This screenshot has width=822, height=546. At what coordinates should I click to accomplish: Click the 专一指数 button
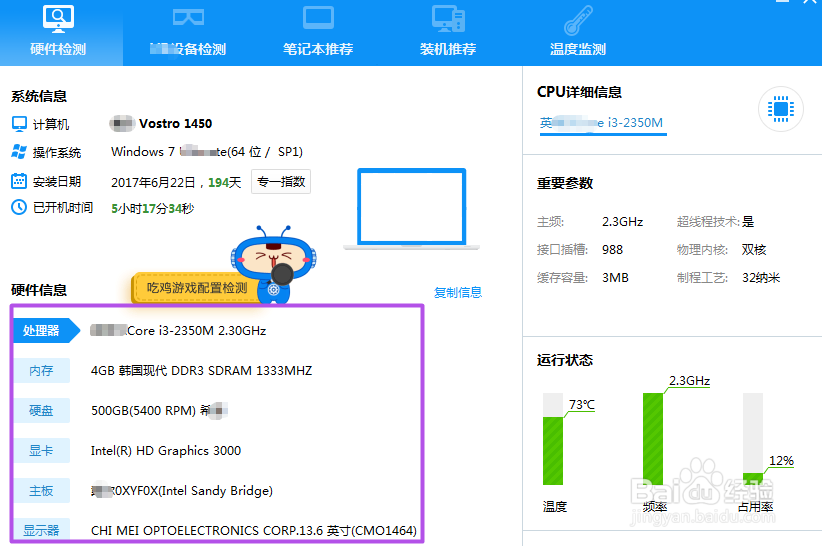pos(281,182)
